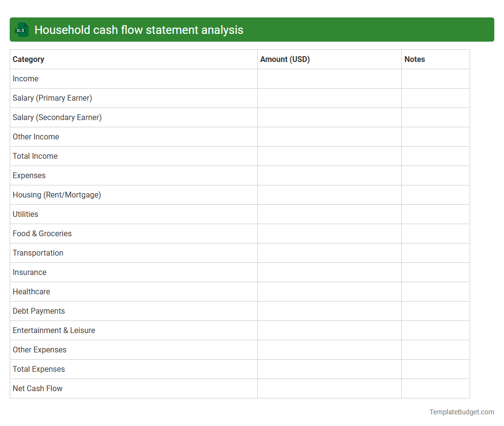
Task: Select the Household cash flow statement title
Action: tap(139, 30)
